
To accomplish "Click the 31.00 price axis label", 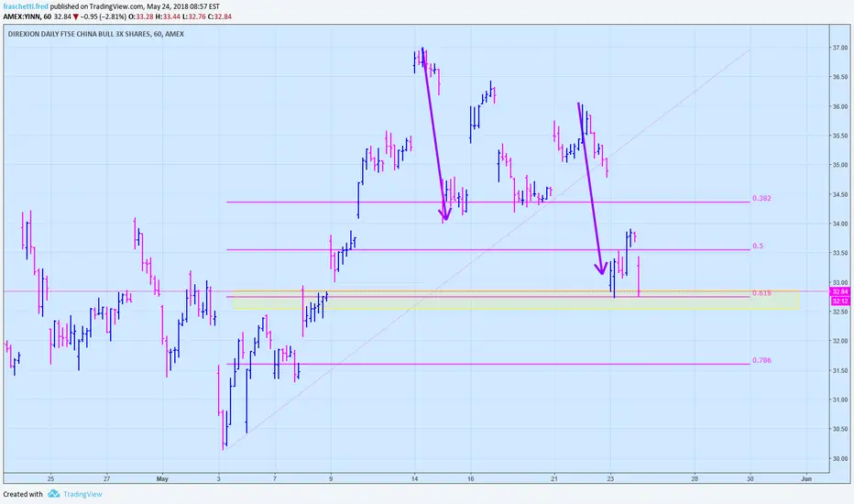I will 840,400.
